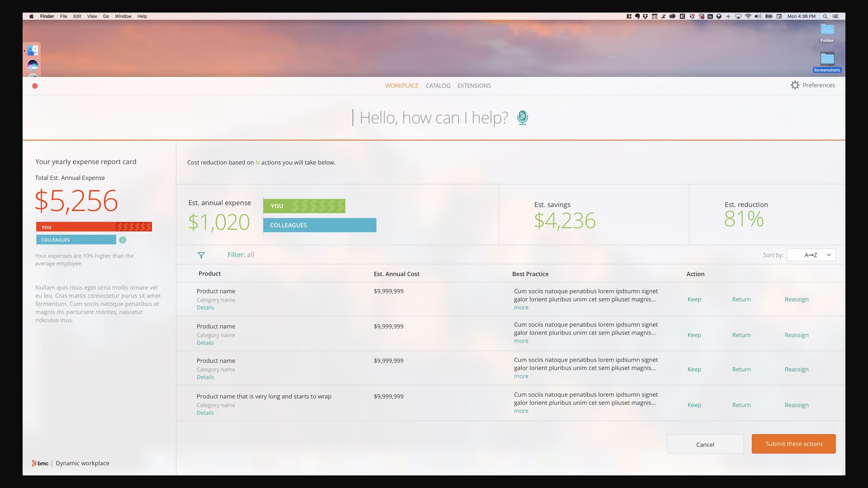Click the info icon beside COLLEAGUES bar

coord(123,240)
